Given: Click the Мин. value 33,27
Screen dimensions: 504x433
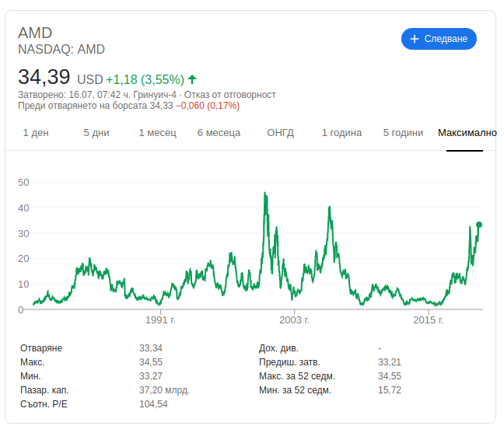Looking at the screenshot, I should point(151,376).
